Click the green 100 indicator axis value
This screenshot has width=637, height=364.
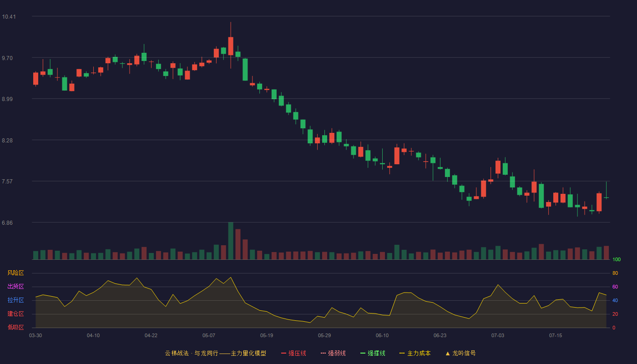(x=617, y=259)
